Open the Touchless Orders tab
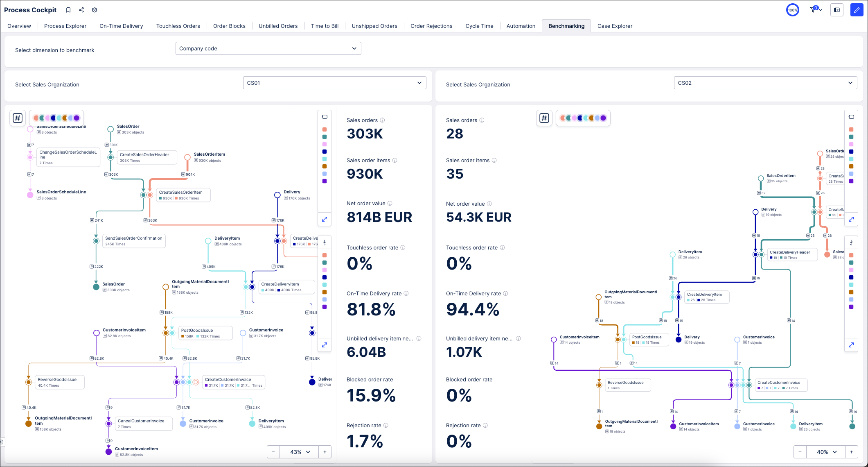 [x=178, y=26]
